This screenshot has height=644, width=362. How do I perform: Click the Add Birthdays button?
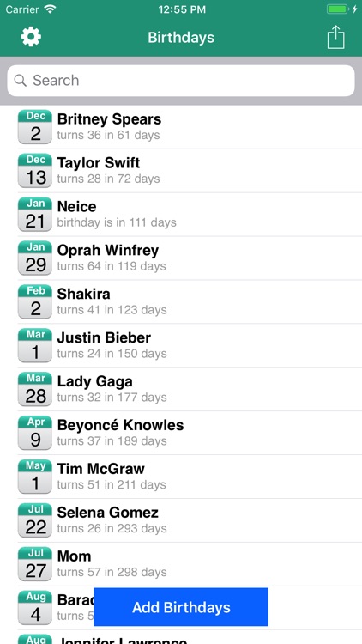click(181, 607)
